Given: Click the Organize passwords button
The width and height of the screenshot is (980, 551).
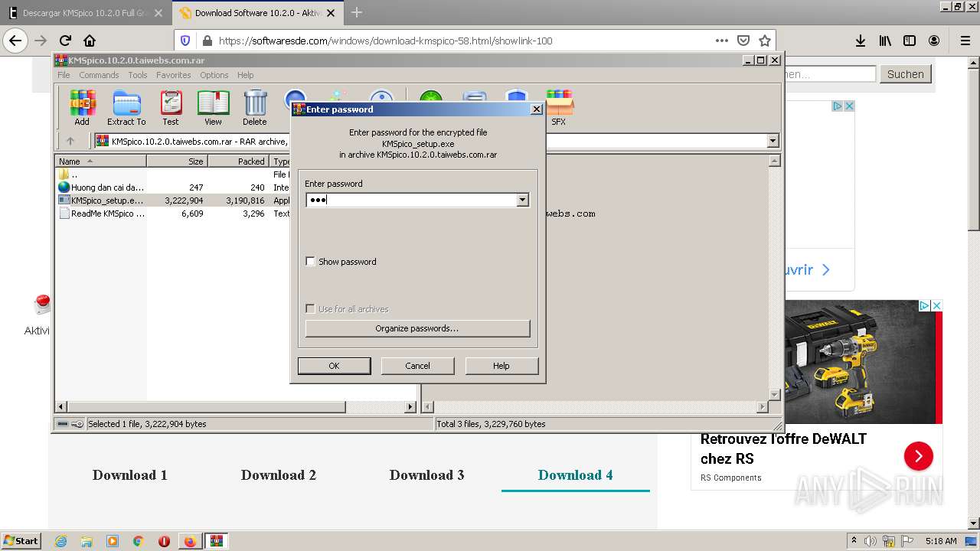Looking at the screenshot, I should click(417, 328).
